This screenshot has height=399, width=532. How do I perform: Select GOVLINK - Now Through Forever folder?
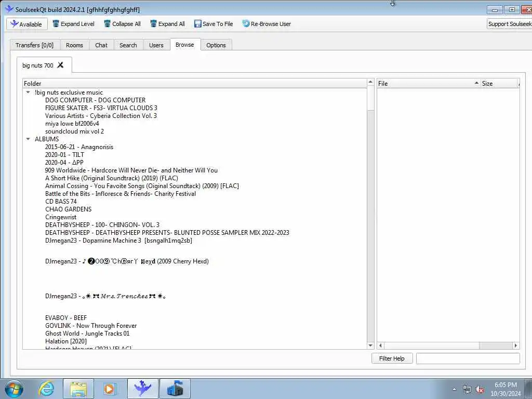91,326
